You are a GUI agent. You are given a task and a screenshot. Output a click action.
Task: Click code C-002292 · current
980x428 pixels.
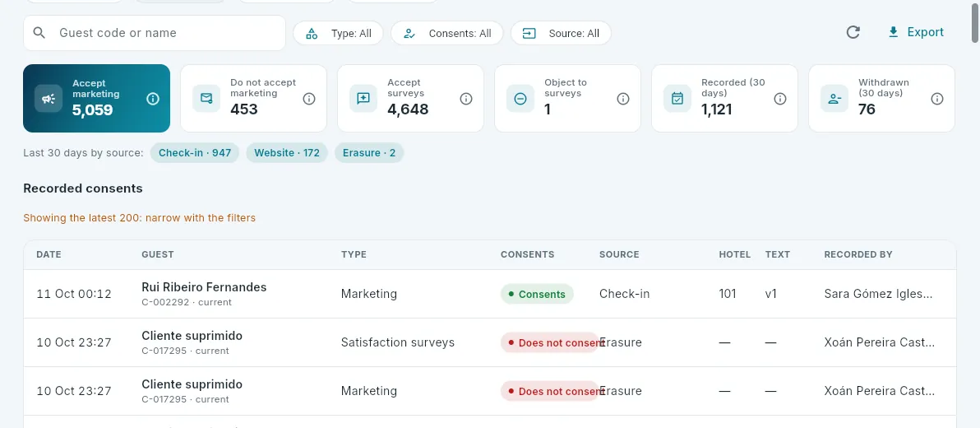tap(187, 302)
